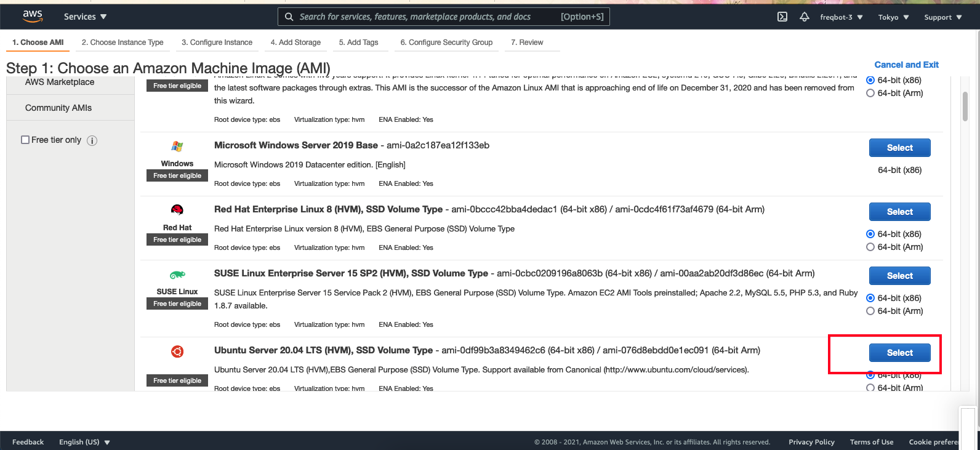Open the CloudShell terminal icon

coord(782,17)
